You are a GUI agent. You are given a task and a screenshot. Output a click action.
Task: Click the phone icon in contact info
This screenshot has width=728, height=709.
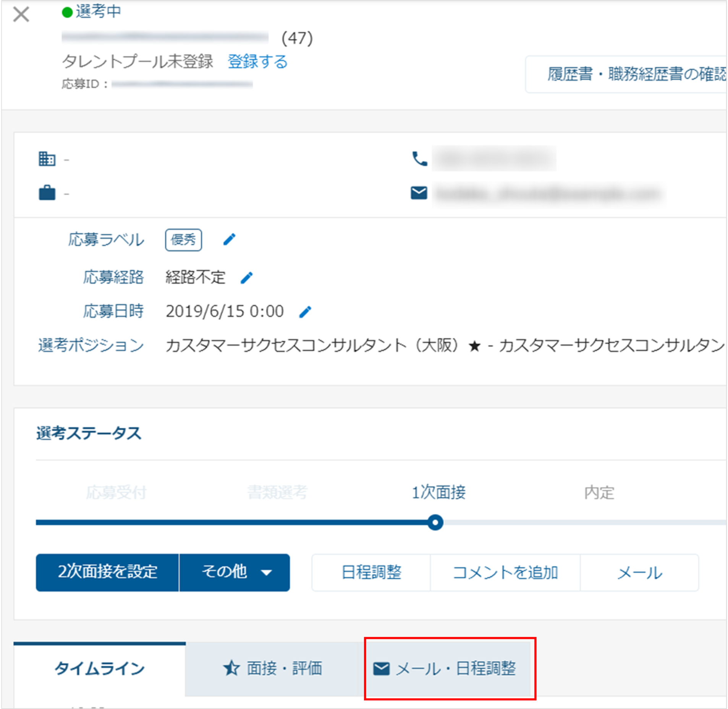(x=419, y=159)
